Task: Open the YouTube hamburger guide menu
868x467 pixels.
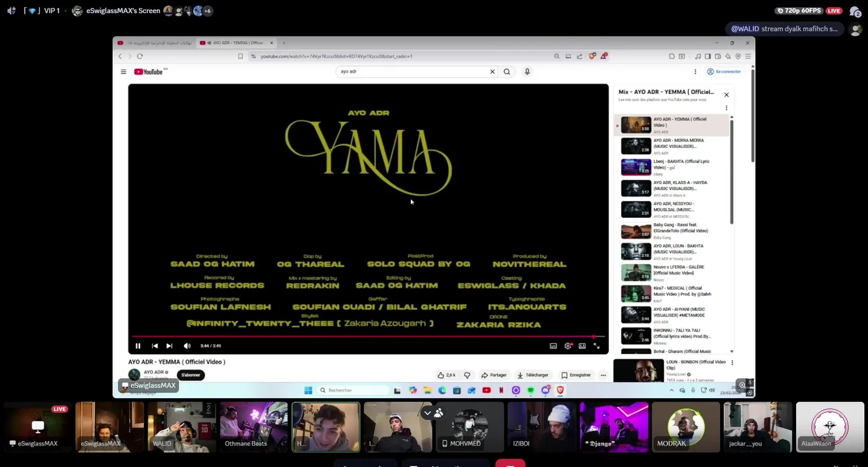Action: (x=123, y=72)
